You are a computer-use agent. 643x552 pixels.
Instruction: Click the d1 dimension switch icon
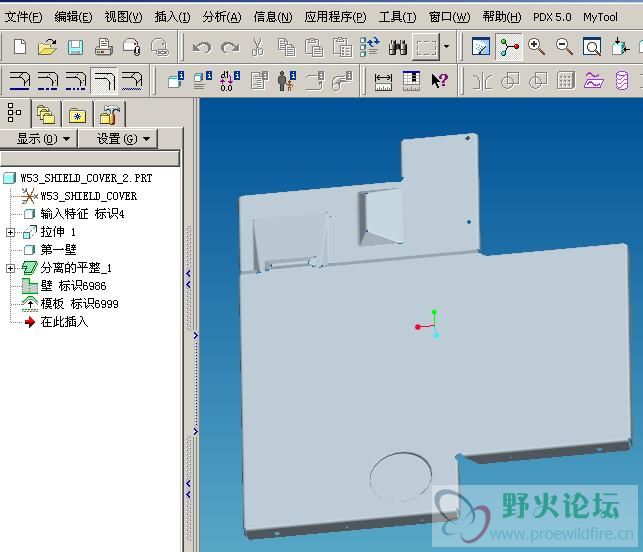pyautogui.click(x=230, y=80)
